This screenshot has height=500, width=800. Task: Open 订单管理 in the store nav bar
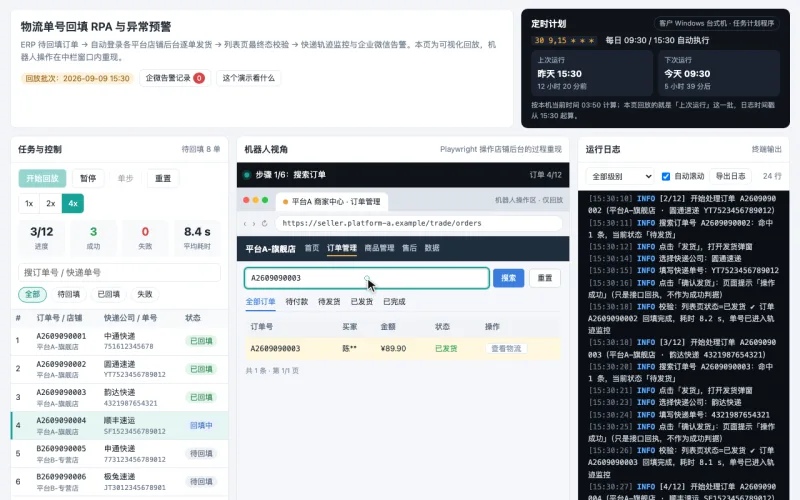click(342, 248)
